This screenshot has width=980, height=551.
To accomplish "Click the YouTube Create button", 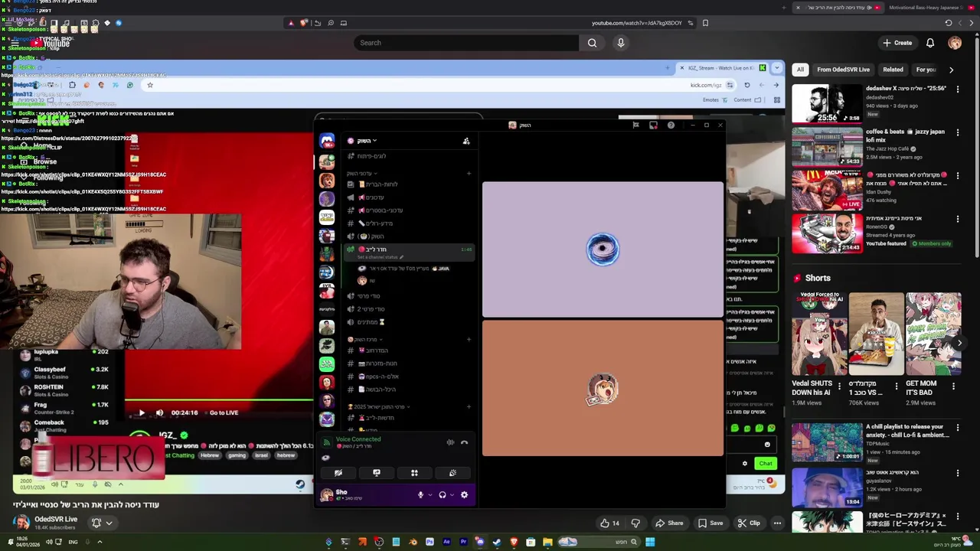I will click(897, 43).
